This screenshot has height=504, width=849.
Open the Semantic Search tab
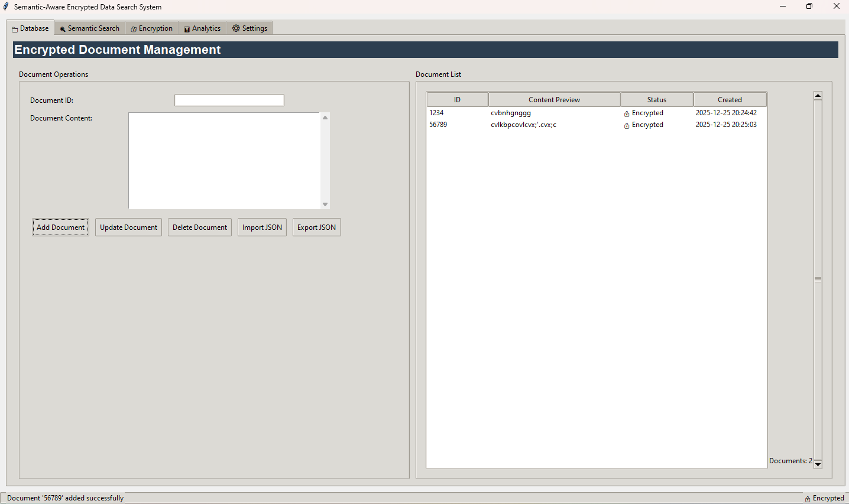pos(90,28)
